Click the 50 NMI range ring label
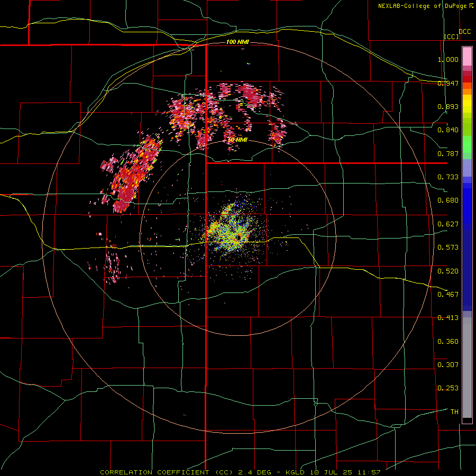 [237, 140]
